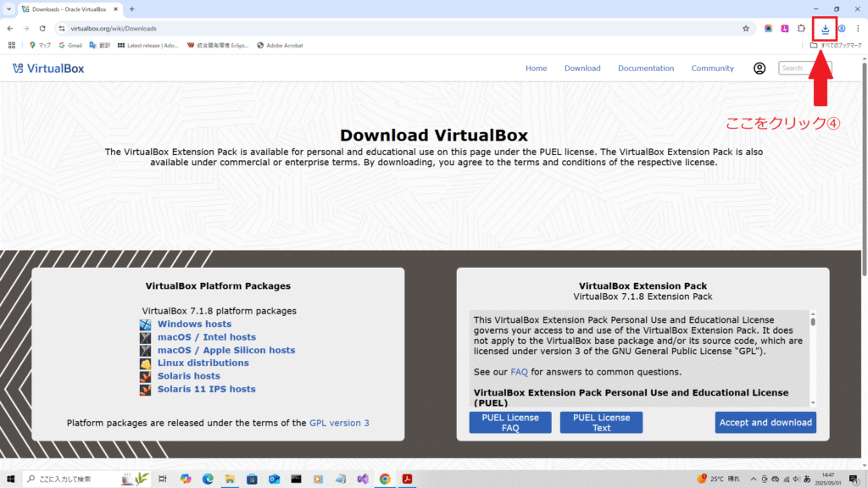Download the Solaris 11 IPS hosts package
Viewport: 868px width, 488px height.
tap(207, 389)
